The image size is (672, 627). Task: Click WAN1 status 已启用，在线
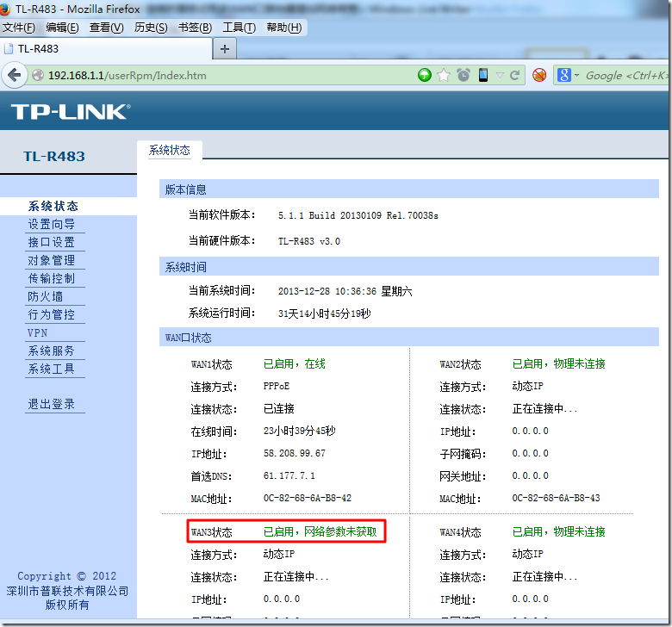[295, 363]
